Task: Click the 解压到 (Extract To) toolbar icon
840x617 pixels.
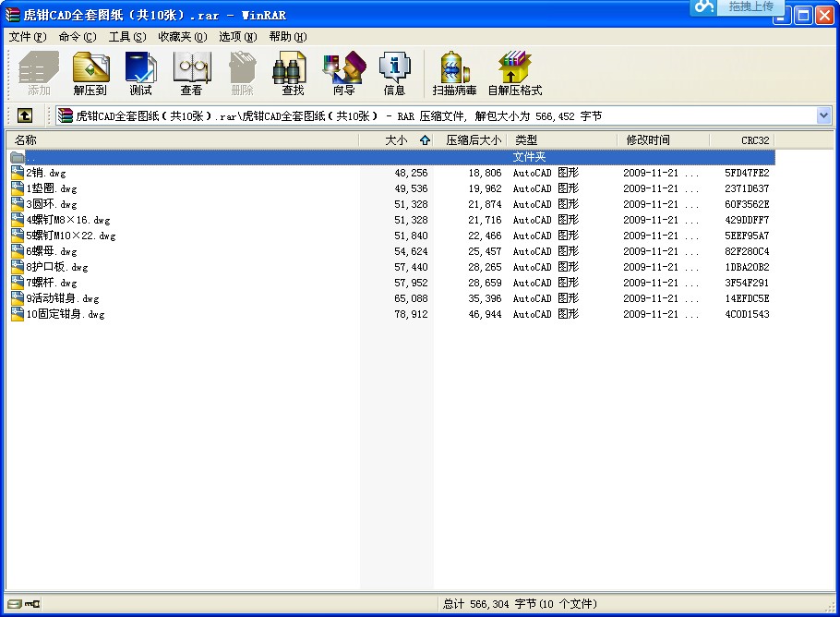Action: tap(90, 74)
